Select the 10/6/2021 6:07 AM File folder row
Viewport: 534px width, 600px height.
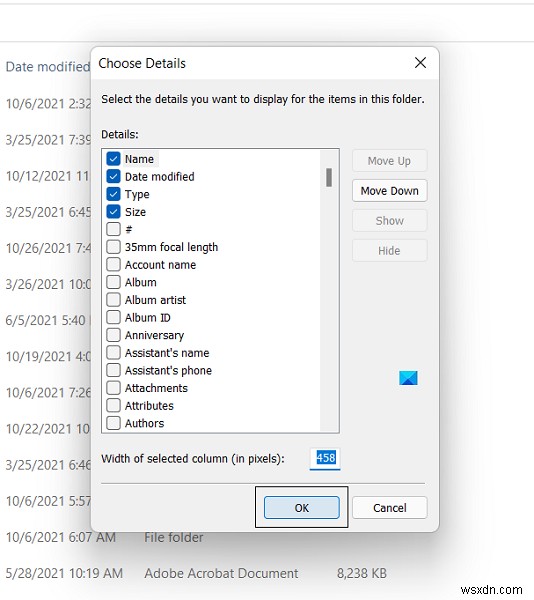pyautogui.click(x=104, y=537)
